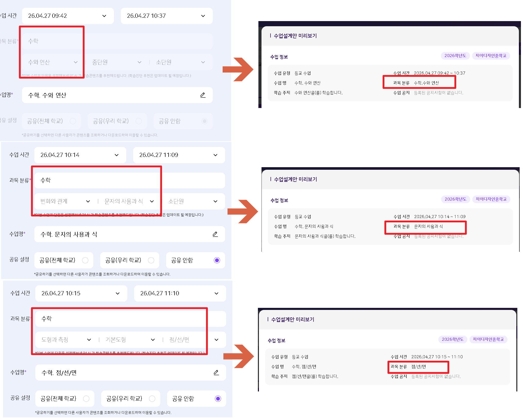Click edit pencil icon for 수학. 점/선/면

tap(216, 373)
